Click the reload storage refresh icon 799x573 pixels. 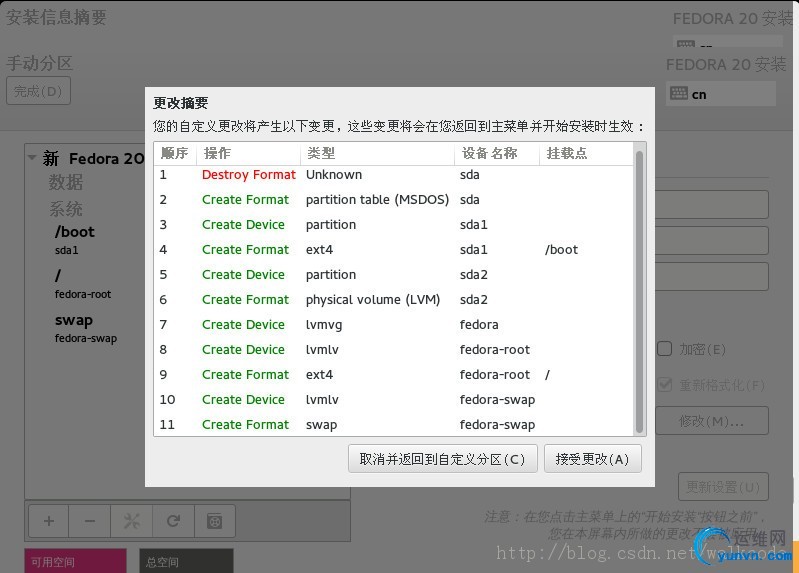pos(173,521)
